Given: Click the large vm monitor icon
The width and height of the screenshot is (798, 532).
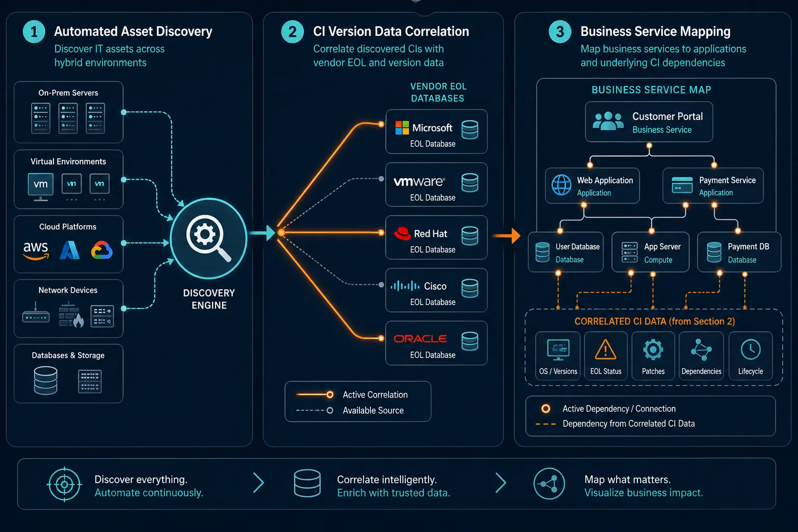Looking at the screenshot, I should point(41,187).
